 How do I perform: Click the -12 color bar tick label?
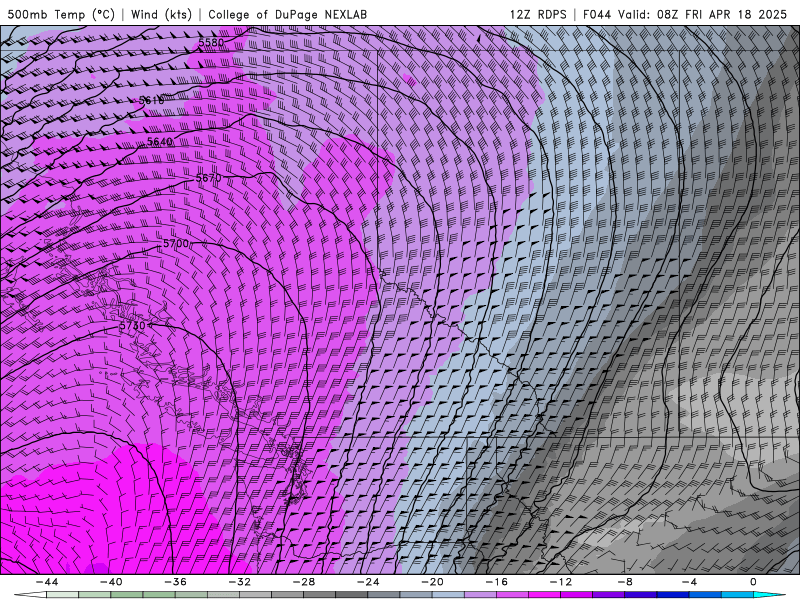click(x=560, y=582)
